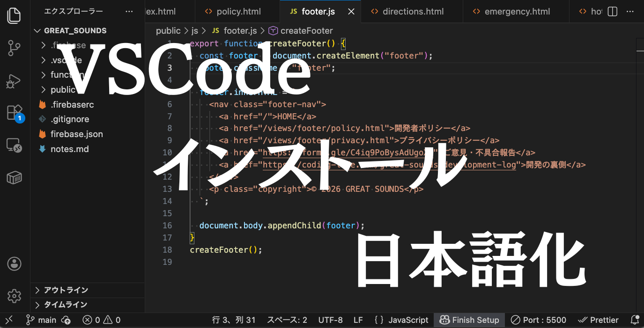Click Finish Setup in the status bar
644x328 pixels.
[x=469, y=320]
